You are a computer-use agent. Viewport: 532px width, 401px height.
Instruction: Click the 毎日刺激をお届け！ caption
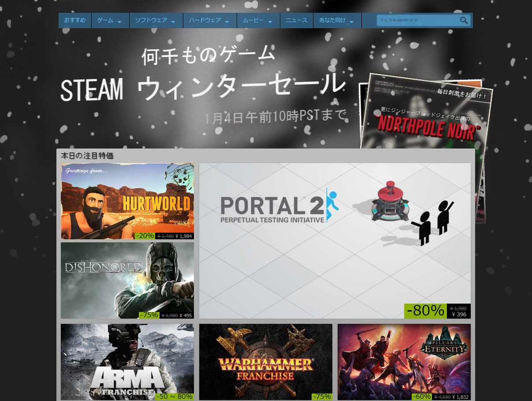(x=461, y=94)
